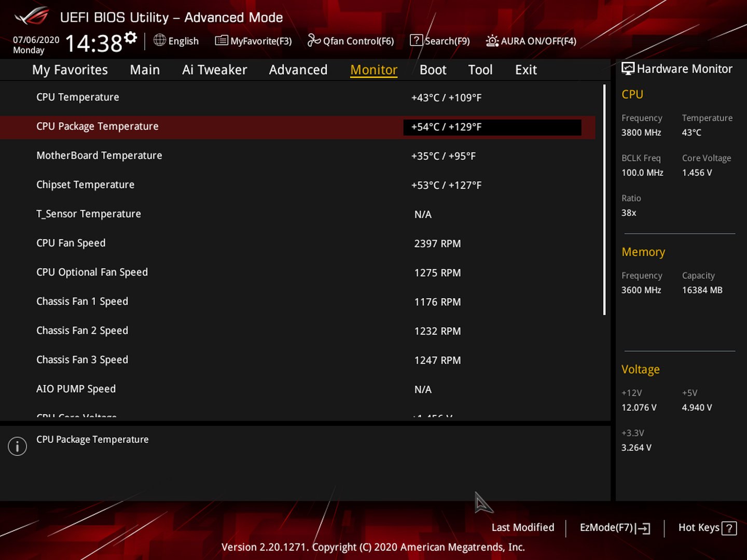
Task: Open Search(F9)
Action: (x=447, y=41)
